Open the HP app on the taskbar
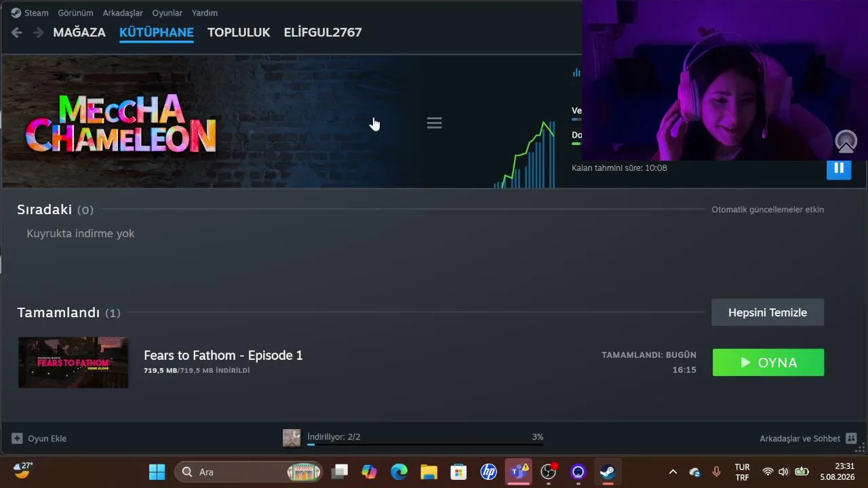868x488 pixels. click(489, 472)
